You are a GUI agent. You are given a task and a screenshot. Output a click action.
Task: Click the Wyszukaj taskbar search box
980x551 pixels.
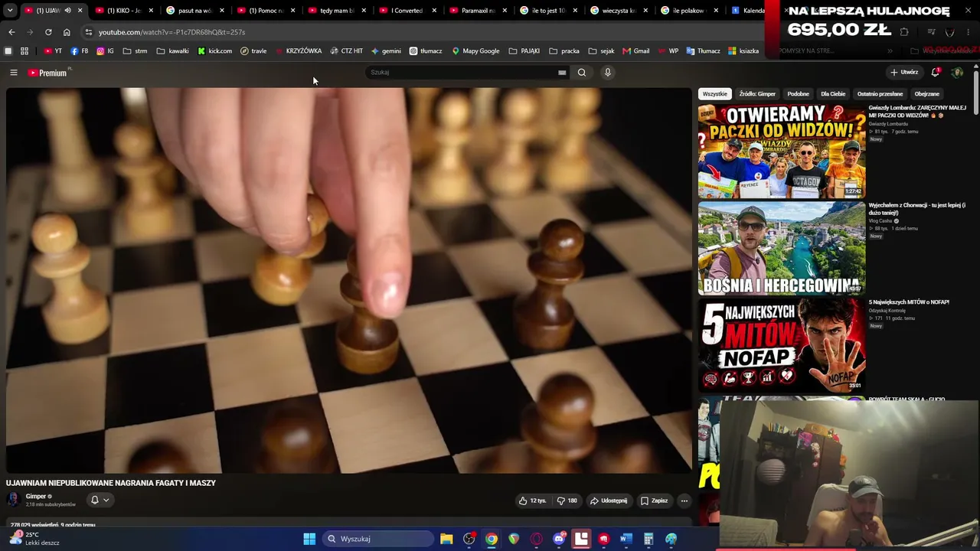(377, 539)
